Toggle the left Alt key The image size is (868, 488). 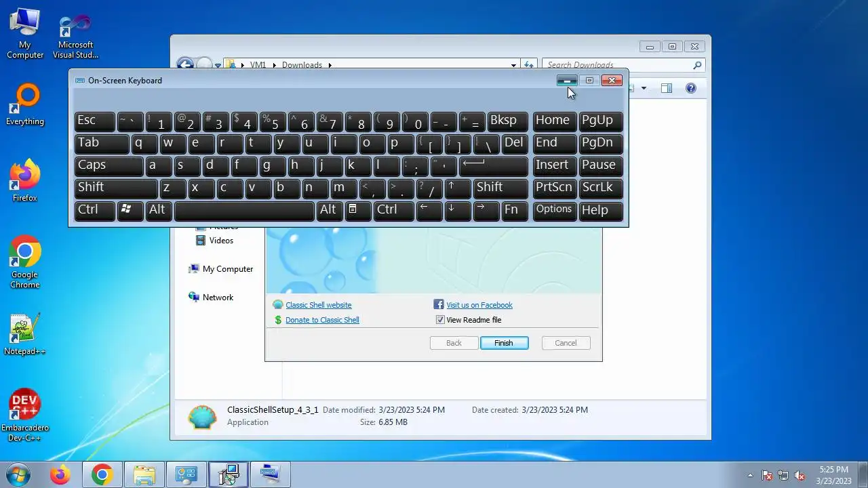tap(159, 211)
